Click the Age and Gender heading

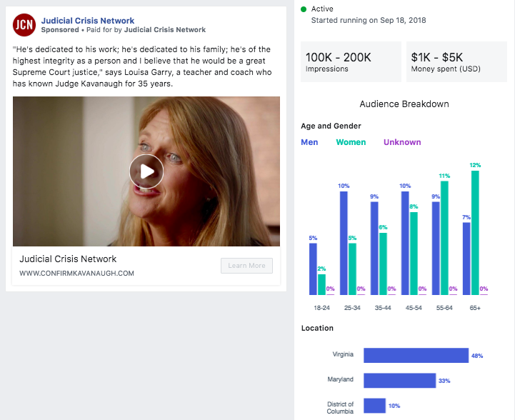(331, 126)
